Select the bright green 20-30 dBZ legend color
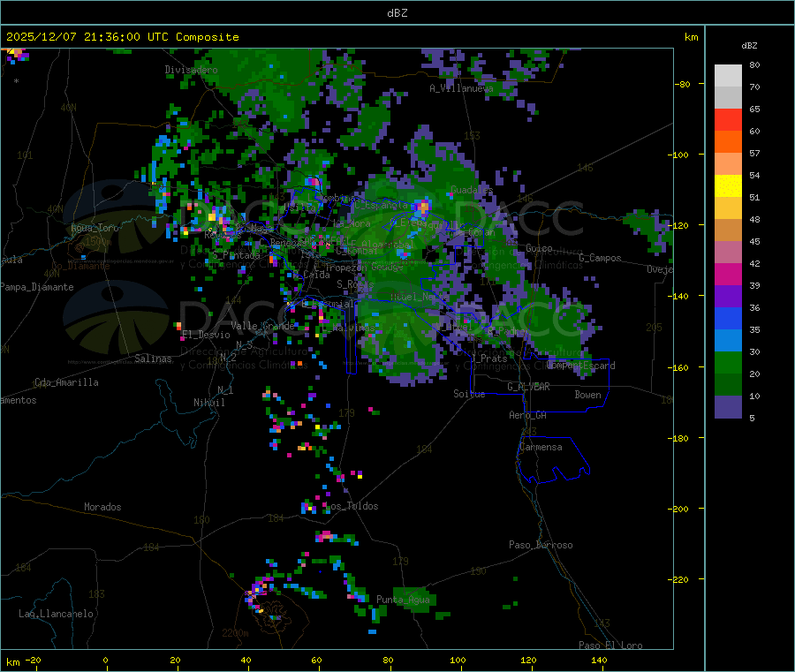Image resolution: width=795 pixels, height=672 pixels. tap(728, 362)
